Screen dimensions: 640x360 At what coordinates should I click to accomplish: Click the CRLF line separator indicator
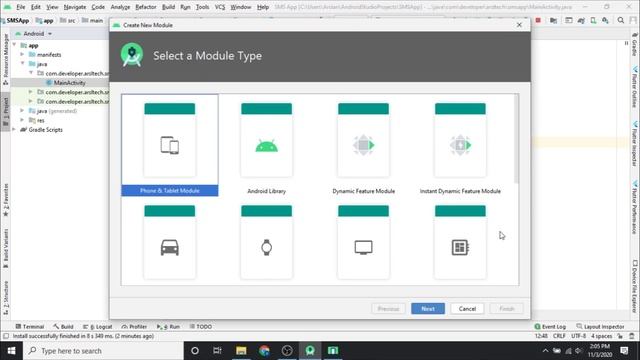[559, 336]
